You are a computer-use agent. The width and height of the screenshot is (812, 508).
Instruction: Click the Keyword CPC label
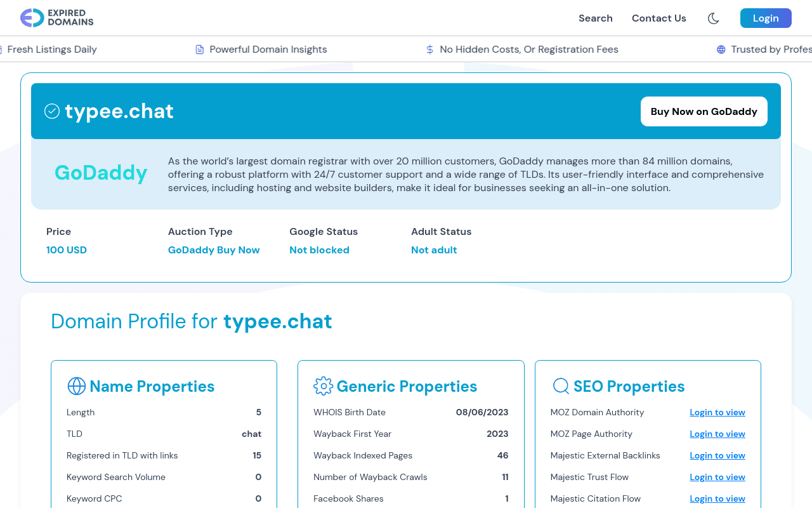coord(95,498)
